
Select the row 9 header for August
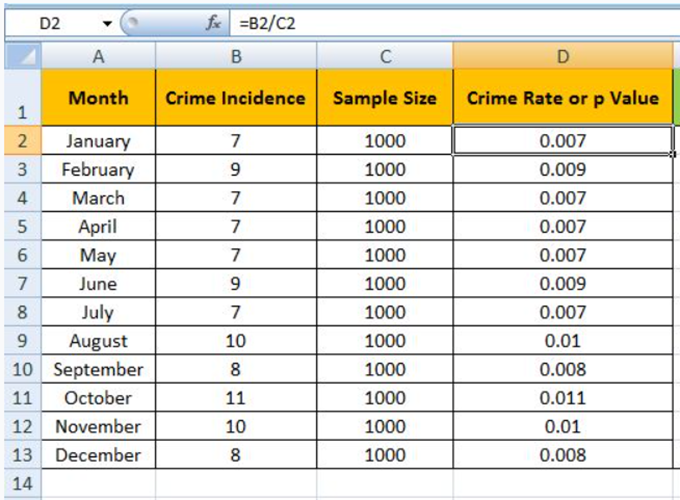click(x=21, y=341)
